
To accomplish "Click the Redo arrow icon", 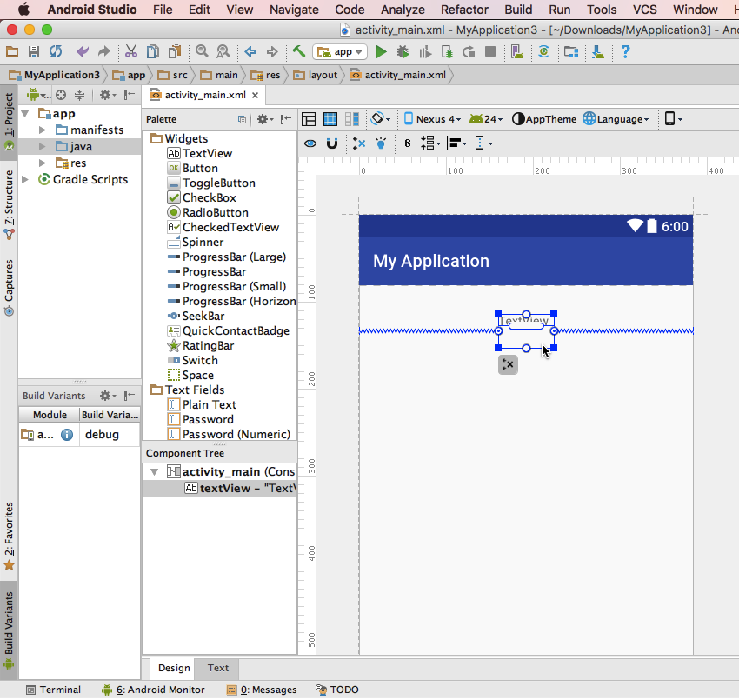I will (x=103, y=51).
